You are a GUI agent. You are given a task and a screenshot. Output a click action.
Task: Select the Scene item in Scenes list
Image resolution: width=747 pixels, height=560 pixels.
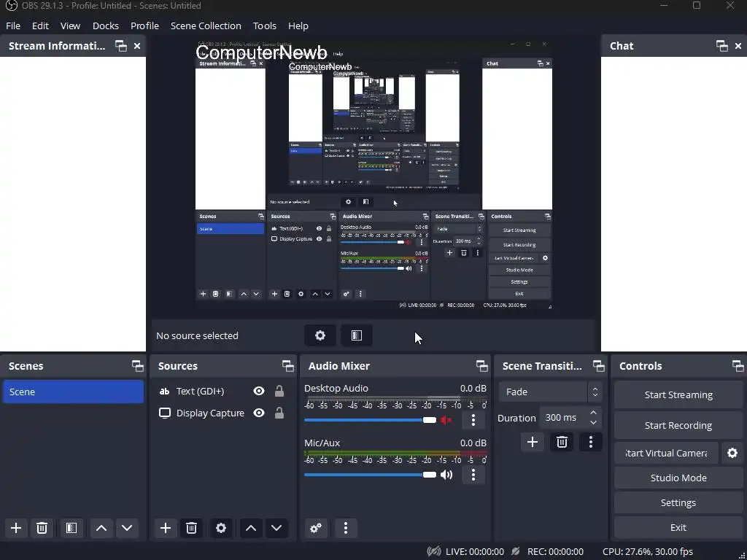click(x=73, y=392)
